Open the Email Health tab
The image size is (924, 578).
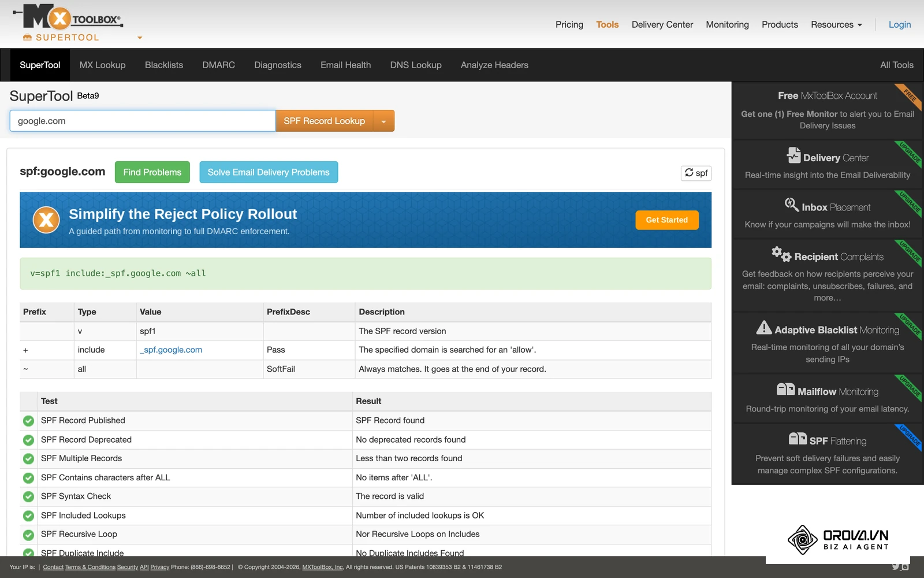[345, 65]
